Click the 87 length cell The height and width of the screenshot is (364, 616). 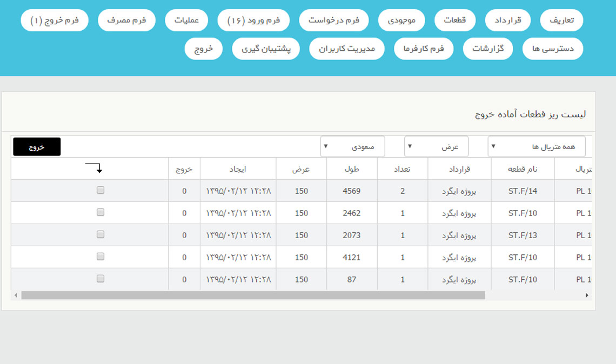coord(352,279)
